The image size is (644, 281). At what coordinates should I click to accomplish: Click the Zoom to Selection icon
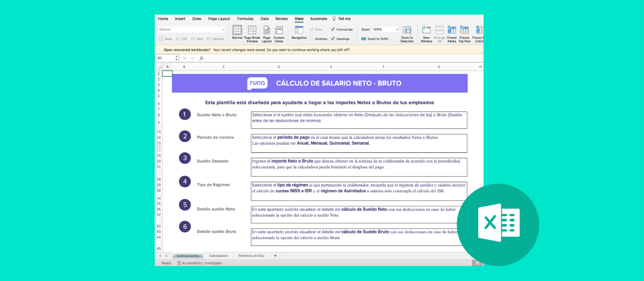pos(407,30)
